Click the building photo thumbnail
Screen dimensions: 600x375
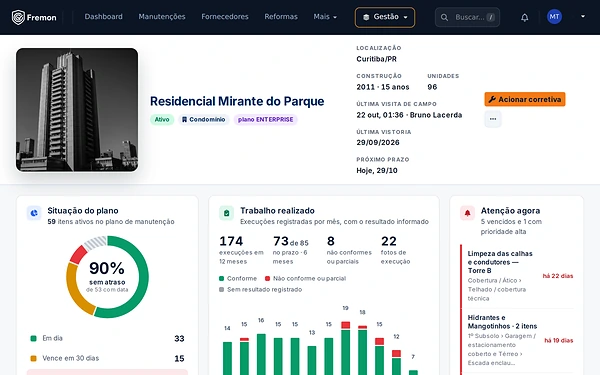coord(77,110)
